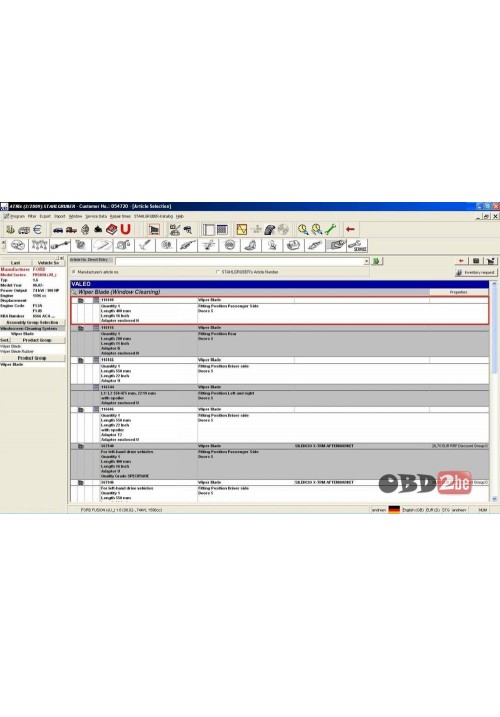The width and height of the screenshot is (500, 717).
Task: Click 'Fitting Position Rear' text in list
Action: coord(217,334)
